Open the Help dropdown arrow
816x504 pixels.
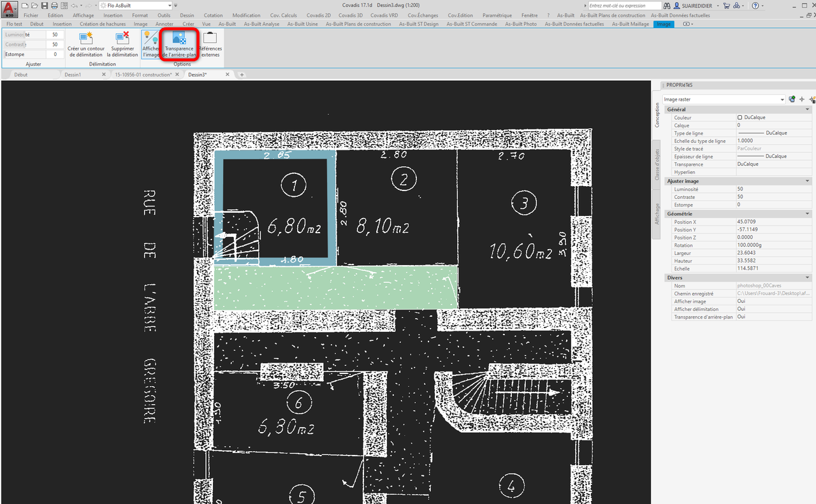763,6
